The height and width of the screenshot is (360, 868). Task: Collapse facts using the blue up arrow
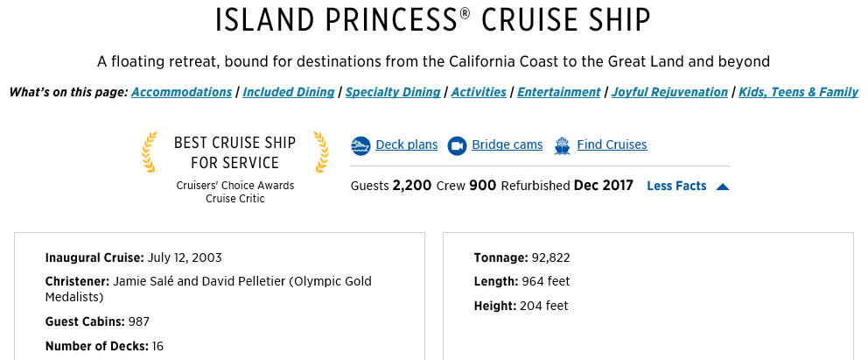click(x=722, y=187)
